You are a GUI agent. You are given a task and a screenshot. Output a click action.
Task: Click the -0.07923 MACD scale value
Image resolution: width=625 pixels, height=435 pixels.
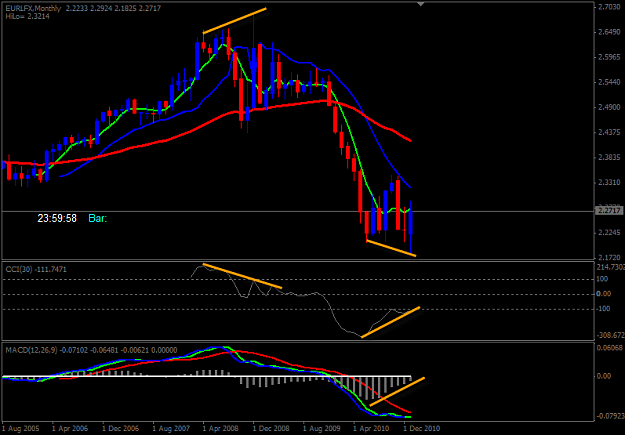coord(610,417)
